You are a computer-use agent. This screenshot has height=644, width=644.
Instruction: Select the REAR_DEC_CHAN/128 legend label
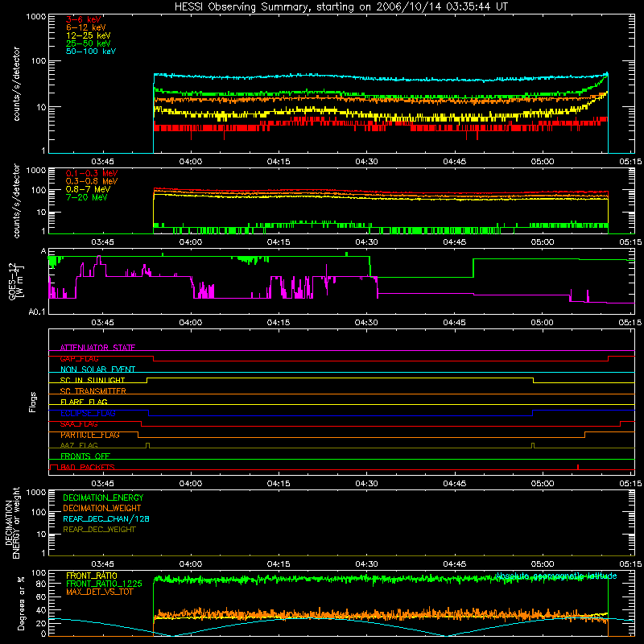pos(106,518)
